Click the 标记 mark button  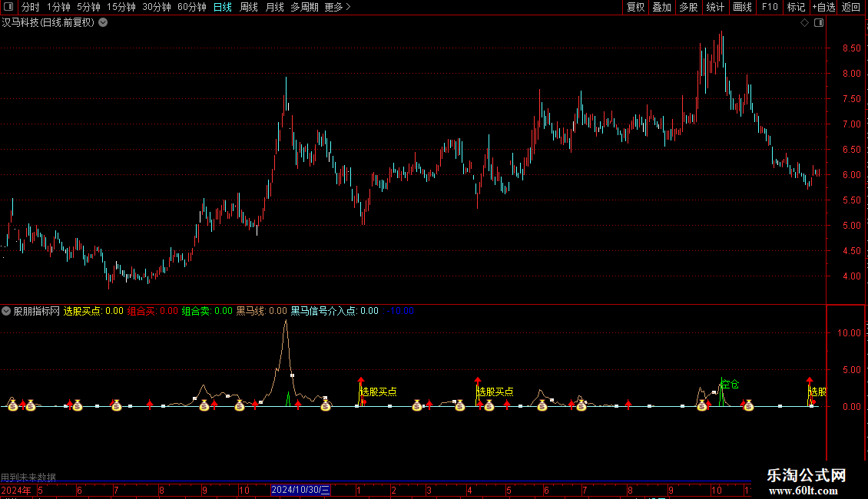(796, 7)
